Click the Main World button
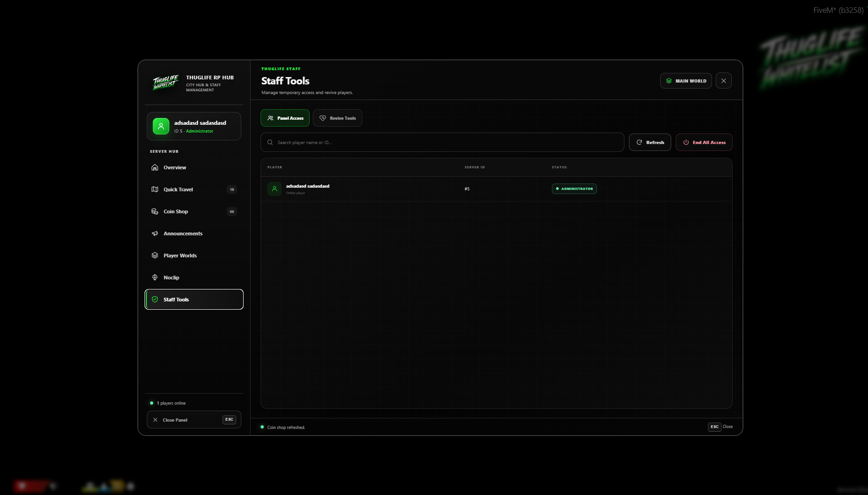The width and height of the screenshot is (868, 495). (686, 81)
